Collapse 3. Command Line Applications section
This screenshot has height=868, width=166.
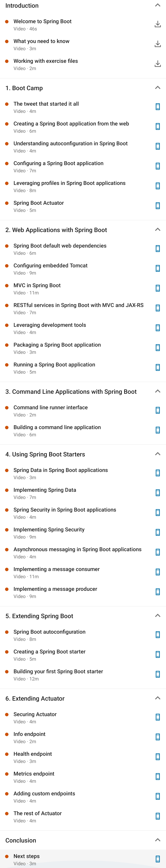click(158, 391)
